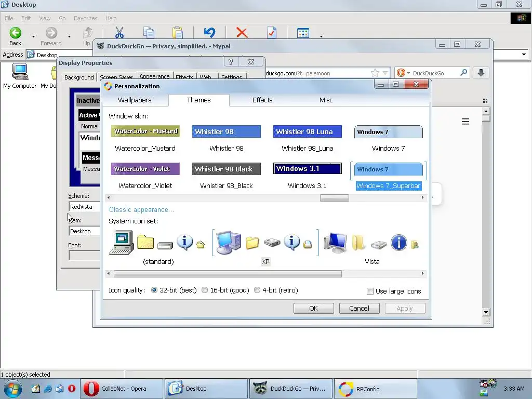This screenshot has width=532, height=399.
Task: Open the Help menu
Action: point(111,18)
